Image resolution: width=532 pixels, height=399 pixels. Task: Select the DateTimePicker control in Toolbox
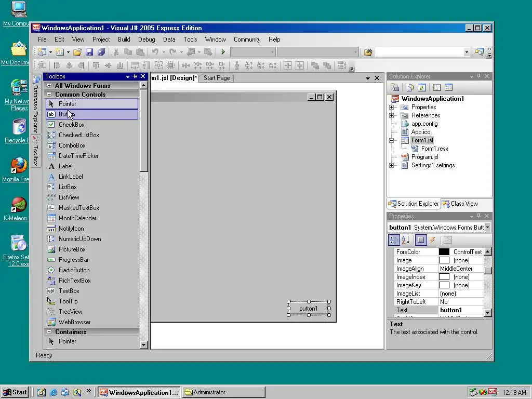click(x=91, y=156)
